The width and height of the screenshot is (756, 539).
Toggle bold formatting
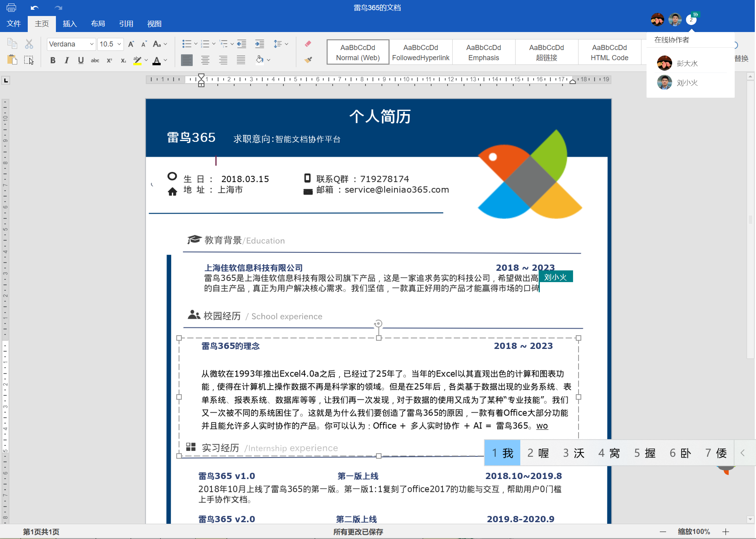[52, 60]
